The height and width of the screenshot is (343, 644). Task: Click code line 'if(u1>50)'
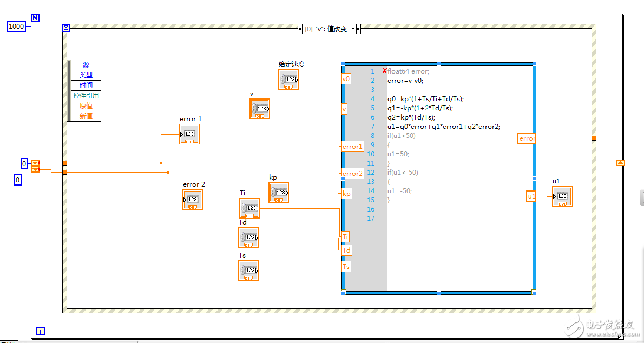pos(401,136)
